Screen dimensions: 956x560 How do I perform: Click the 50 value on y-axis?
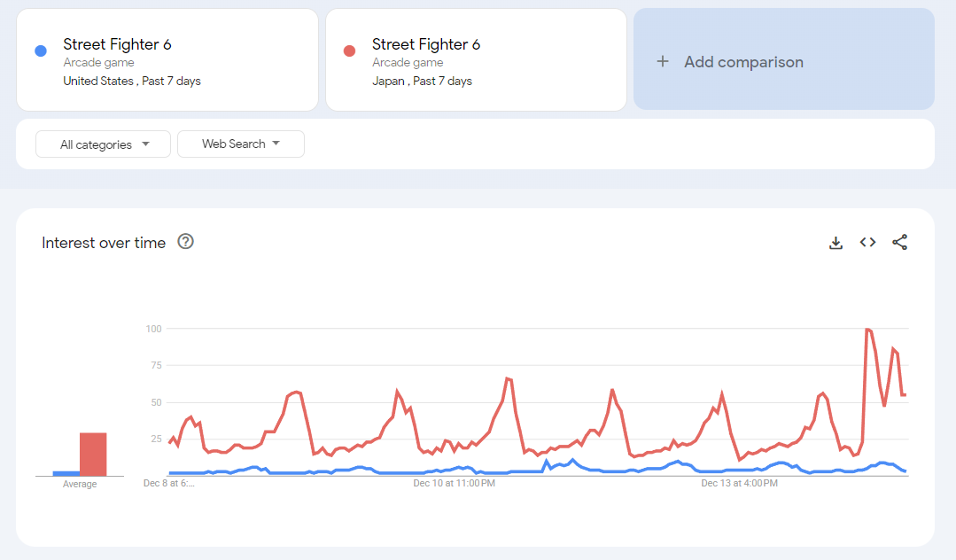click(x=156, y=402)
